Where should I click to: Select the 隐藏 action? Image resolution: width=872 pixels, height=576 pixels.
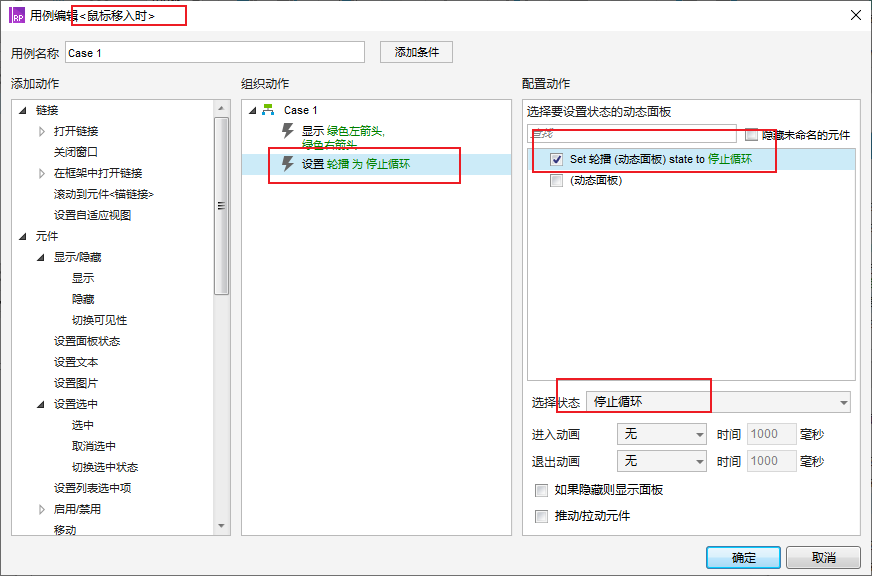pos(83,300)
